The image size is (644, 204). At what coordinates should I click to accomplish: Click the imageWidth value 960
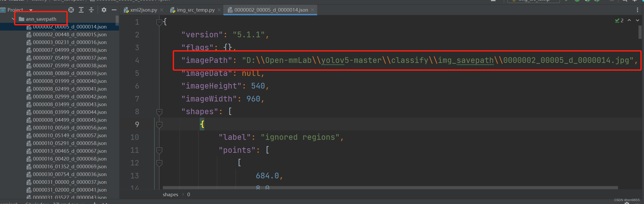tap(253, 99)
